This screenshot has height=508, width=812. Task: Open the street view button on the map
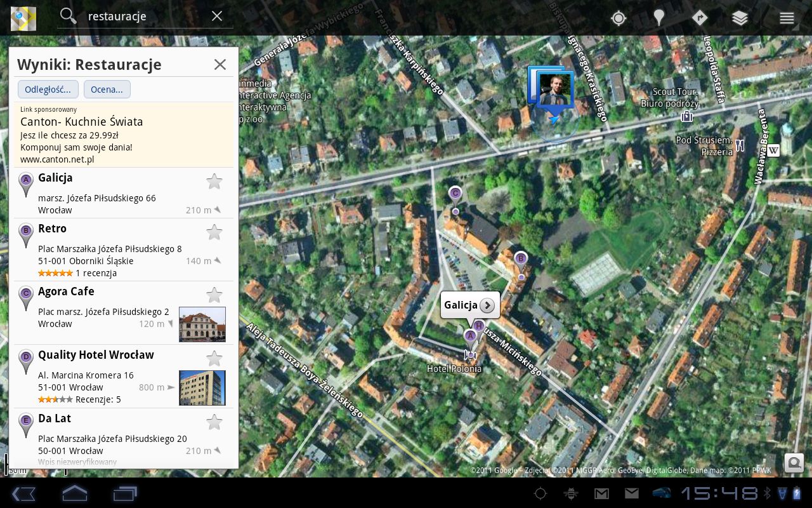click(794, 463)
